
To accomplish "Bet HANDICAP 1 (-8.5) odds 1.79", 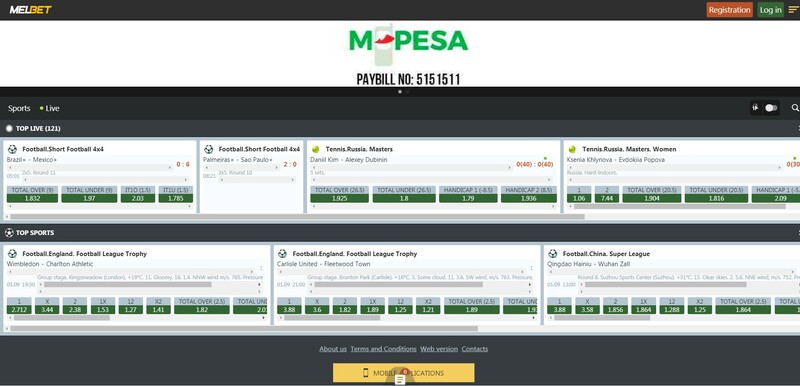I will pyautogui.click(x=468, y=194).
